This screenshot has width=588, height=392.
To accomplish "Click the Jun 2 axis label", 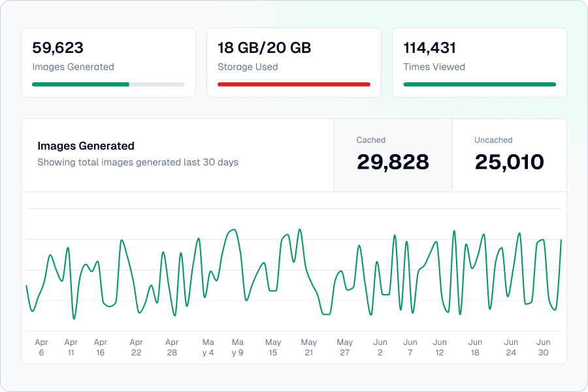I will click(380, 348).
